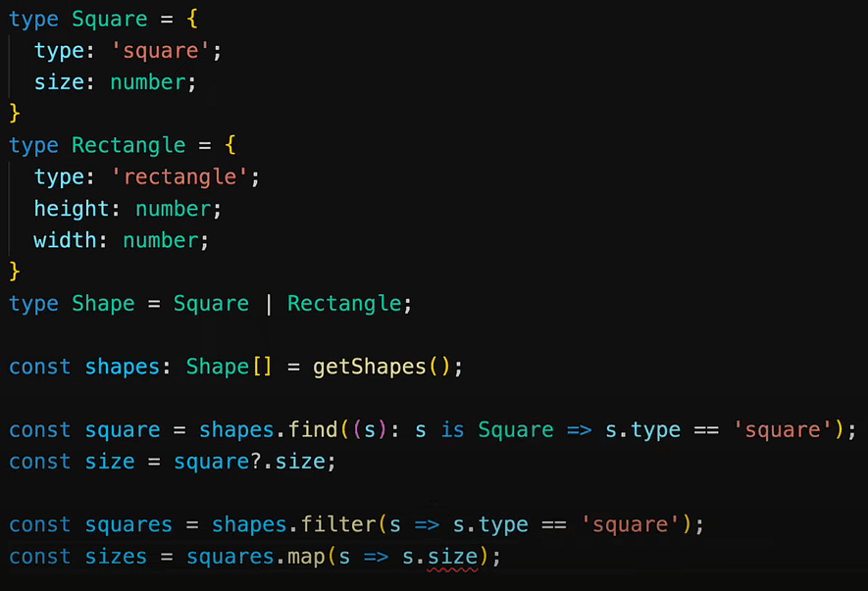This screenshot has width=868, height=591.
Task: Click the getShapes function call
Action: (x=370, y=367)
